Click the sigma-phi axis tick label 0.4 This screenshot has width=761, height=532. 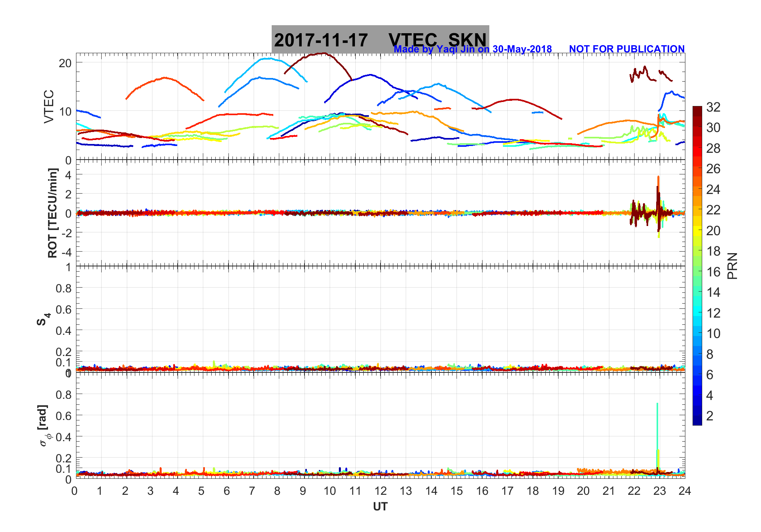pos(64,437)
